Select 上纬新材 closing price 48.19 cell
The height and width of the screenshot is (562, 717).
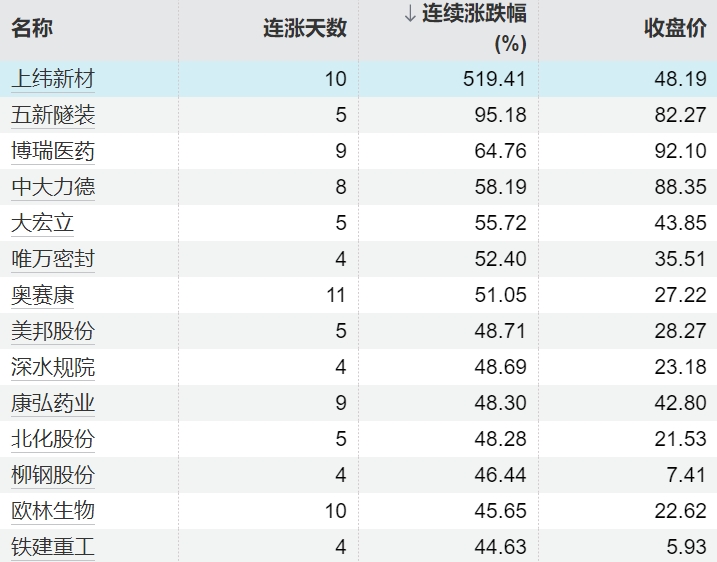point(680,79)
